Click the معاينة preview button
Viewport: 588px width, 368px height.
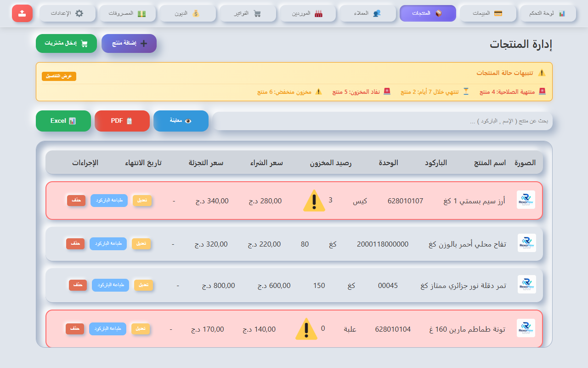181,121
